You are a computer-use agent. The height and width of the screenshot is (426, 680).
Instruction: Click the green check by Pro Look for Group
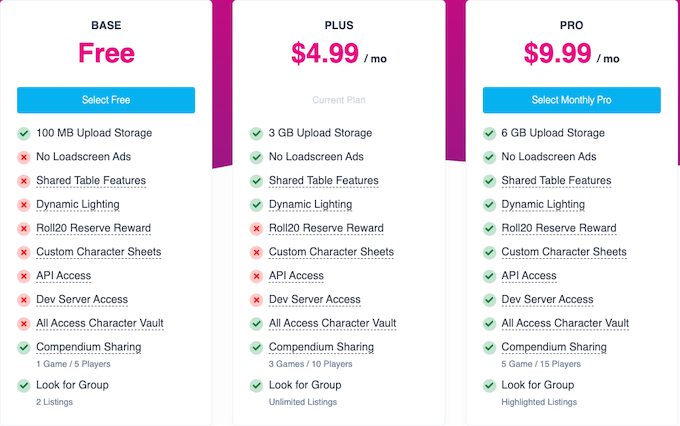point(489,385)
